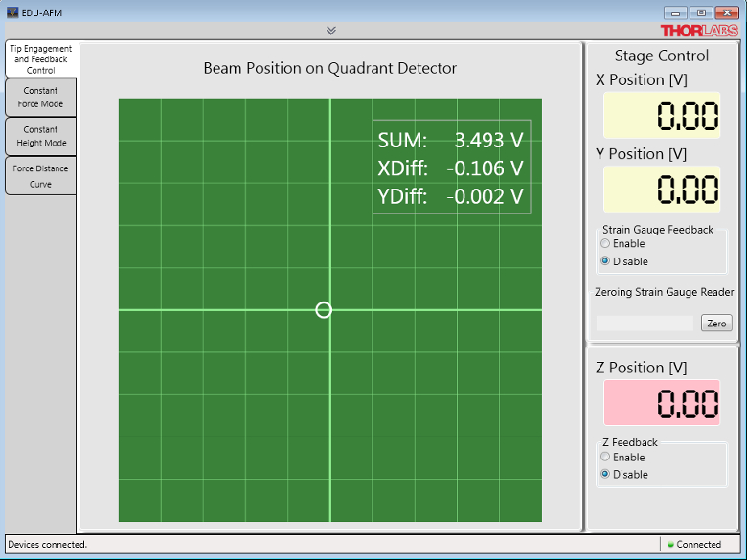The height and width of the screenshot is (560, 747).
Task: Click the SUM 3.493 V readout
Action: point(451,140)
